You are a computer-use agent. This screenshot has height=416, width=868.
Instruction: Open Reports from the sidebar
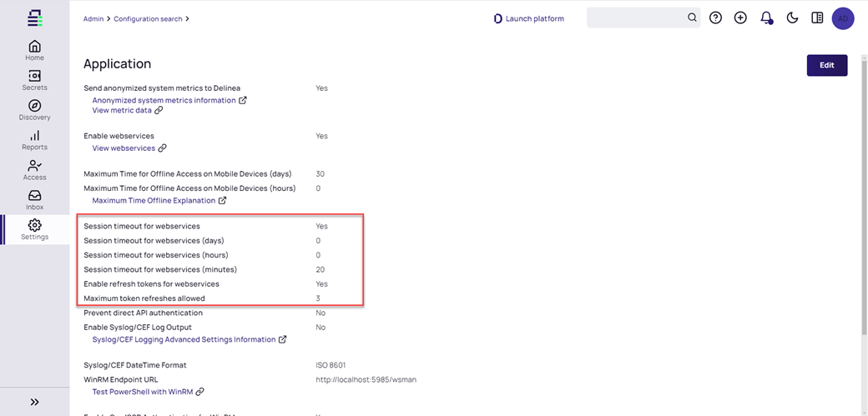[34, 140]
